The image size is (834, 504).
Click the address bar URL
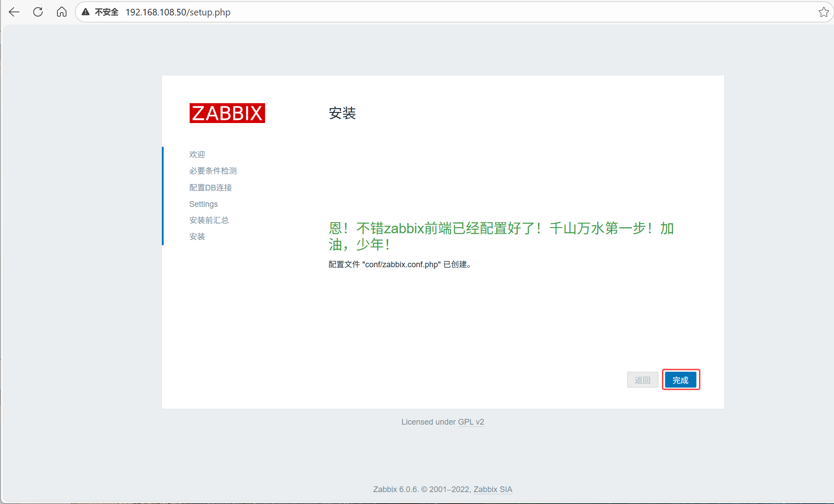click(x=178, y=12)
